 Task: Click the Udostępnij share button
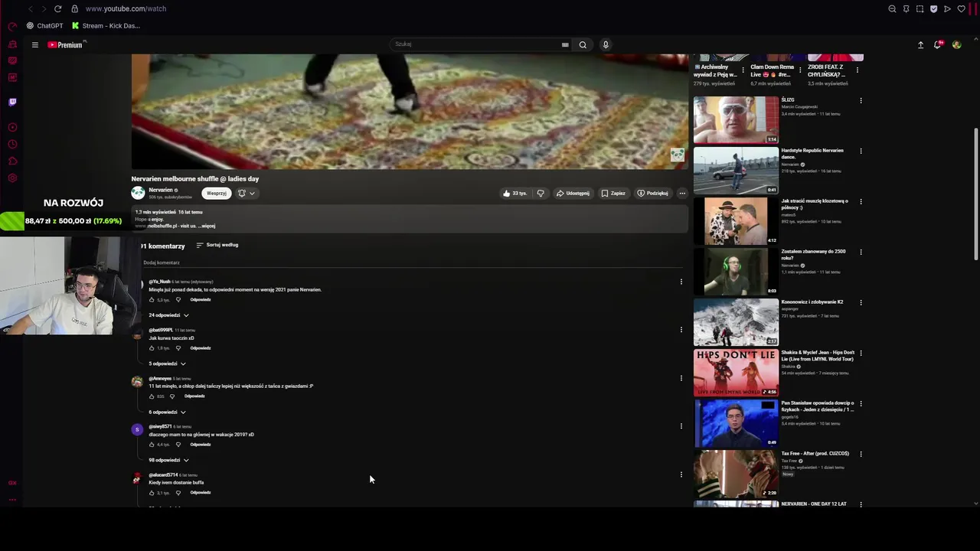tap(573, 193)
